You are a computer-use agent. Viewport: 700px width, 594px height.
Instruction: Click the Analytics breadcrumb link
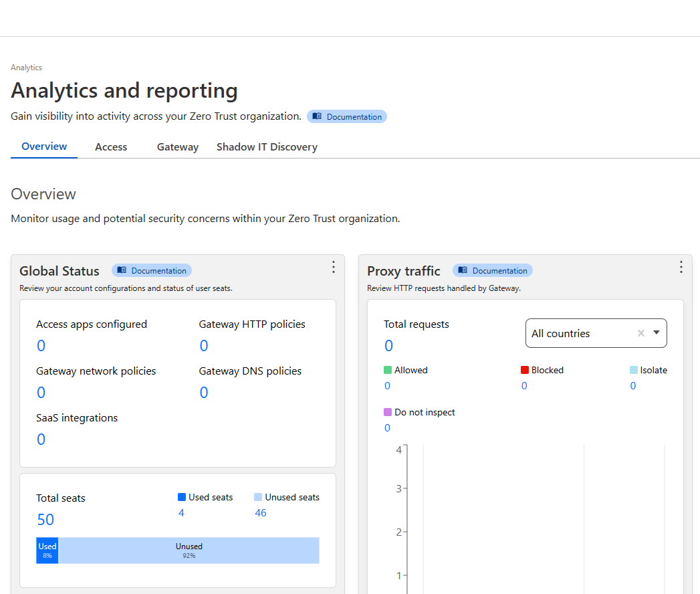click(26, 68)
